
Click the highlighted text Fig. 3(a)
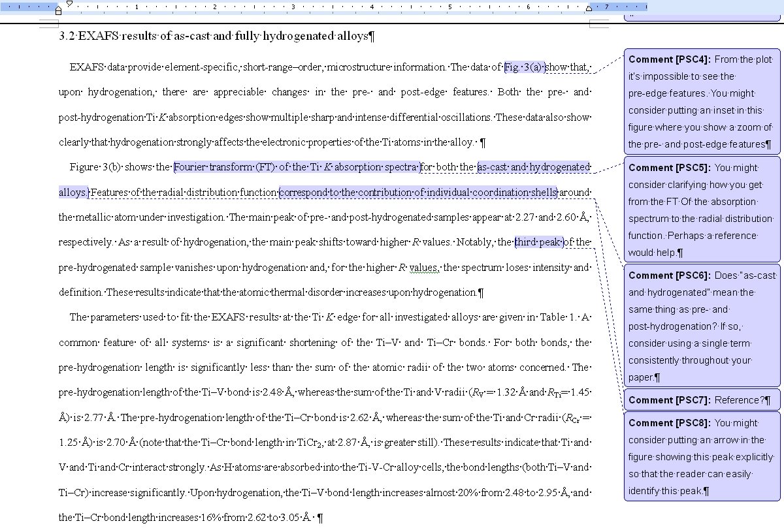point(524,67)
